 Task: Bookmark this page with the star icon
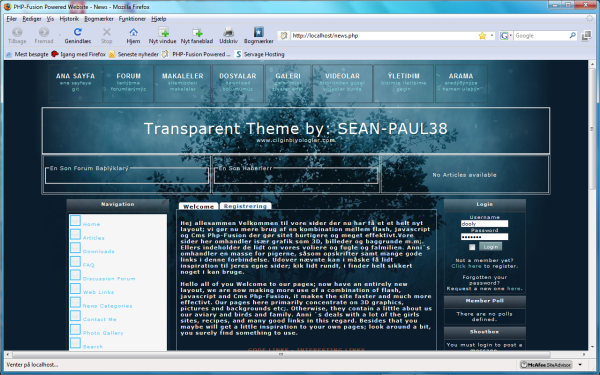point(482,36)
